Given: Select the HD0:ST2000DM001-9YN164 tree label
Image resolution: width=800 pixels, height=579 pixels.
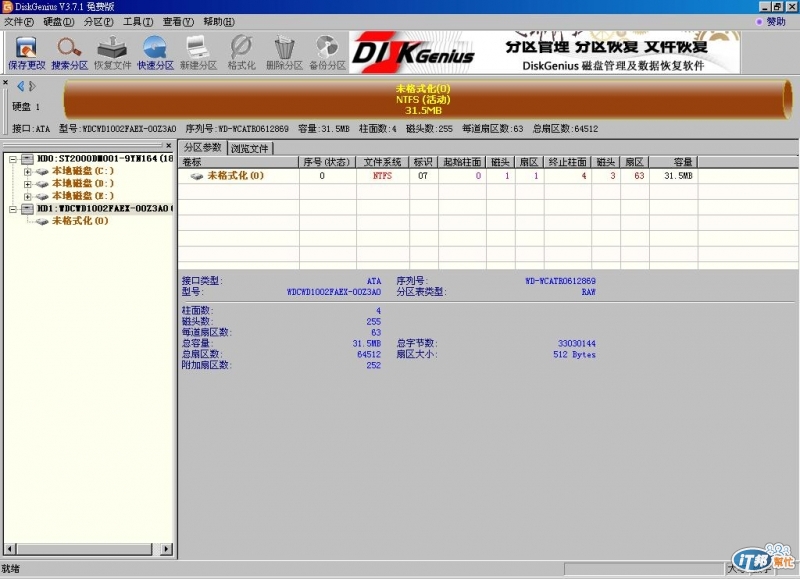Looking at the screenshot, I should click(x=105, y=159).
